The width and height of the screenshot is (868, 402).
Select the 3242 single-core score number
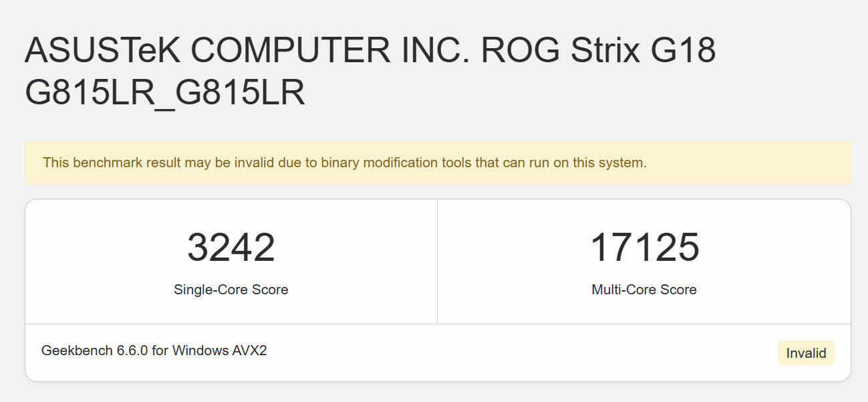(x=231, y=247)
